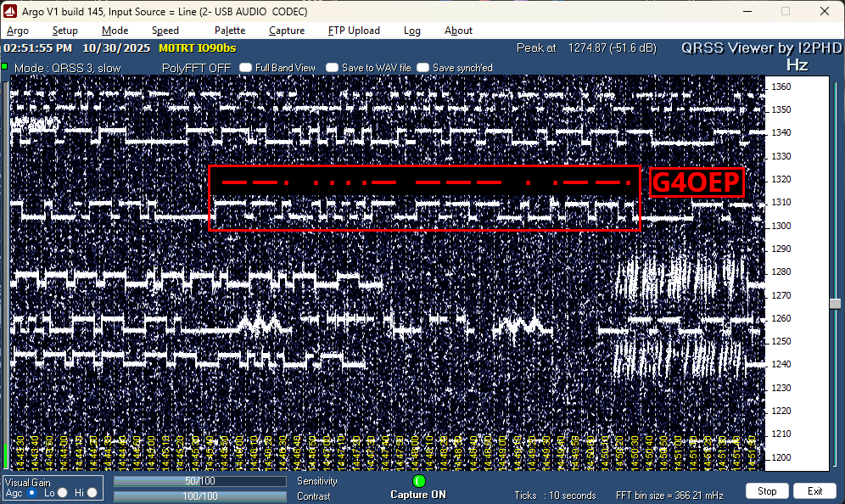This screenshot has height=504, width=845.
Task: Toggle the Full Band View checkbox
Action: point(246,67)
